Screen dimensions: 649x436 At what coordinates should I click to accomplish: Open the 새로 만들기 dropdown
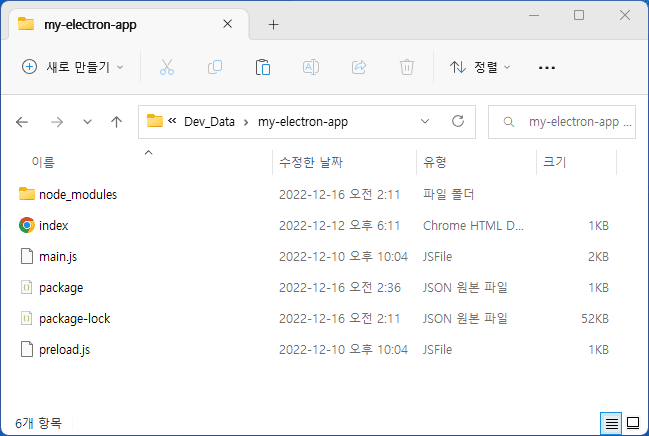73,67
